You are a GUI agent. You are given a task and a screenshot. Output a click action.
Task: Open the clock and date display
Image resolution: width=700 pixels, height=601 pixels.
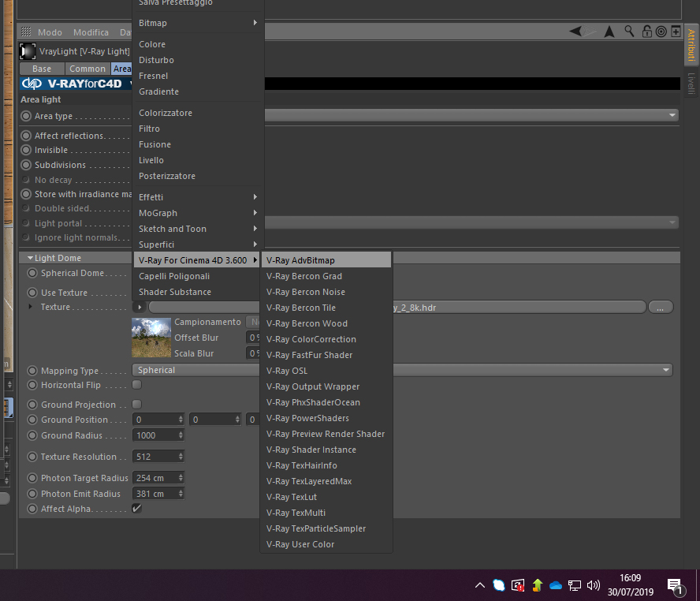pos(630,585)
